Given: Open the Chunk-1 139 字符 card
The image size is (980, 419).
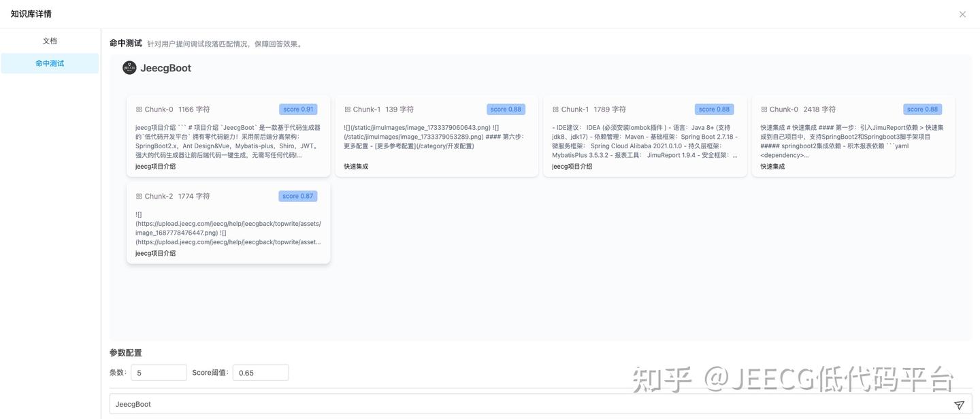Looking at the screenshot, I should [x=436, y=136].
